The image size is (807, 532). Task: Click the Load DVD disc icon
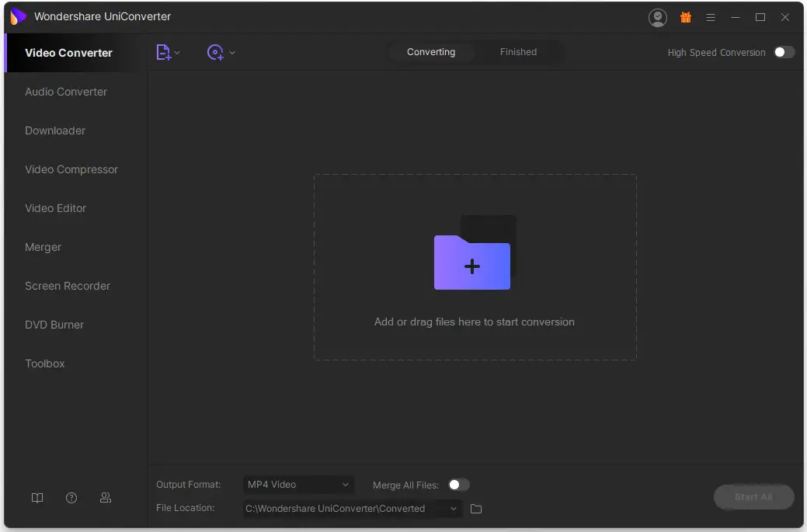pos(215,52)
